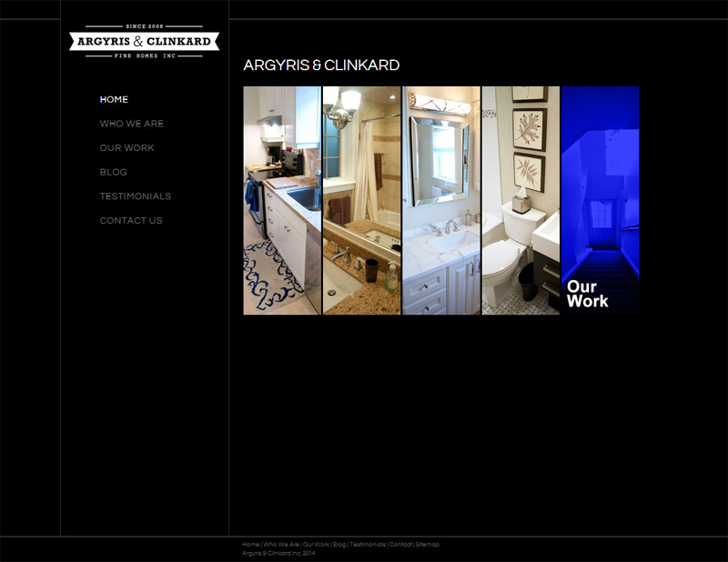Select TESTIMONIALS in the sidebar menu
Image resolution: width=728 pixels, height=562 pixels.
pos(136,196)
